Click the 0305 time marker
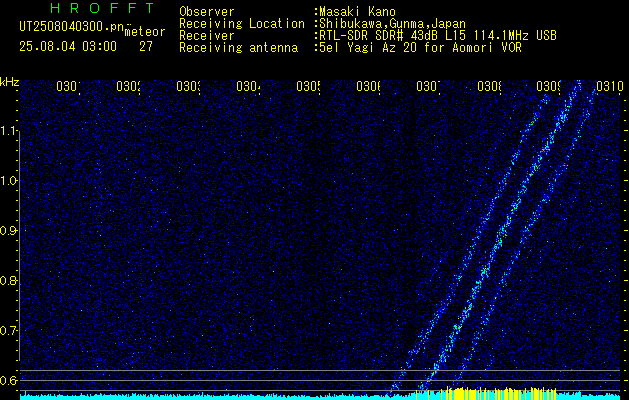The image size is (629, 400). (308, 86)
